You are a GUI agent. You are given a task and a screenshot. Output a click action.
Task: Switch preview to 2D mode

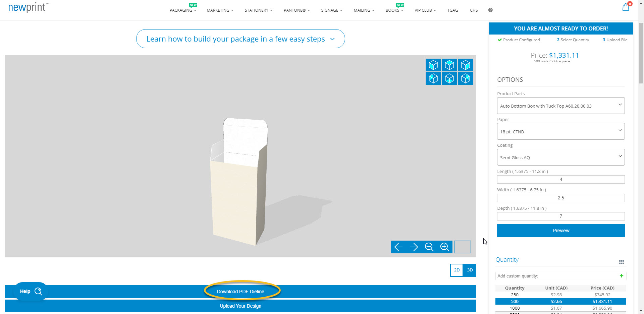pos(457,270)
